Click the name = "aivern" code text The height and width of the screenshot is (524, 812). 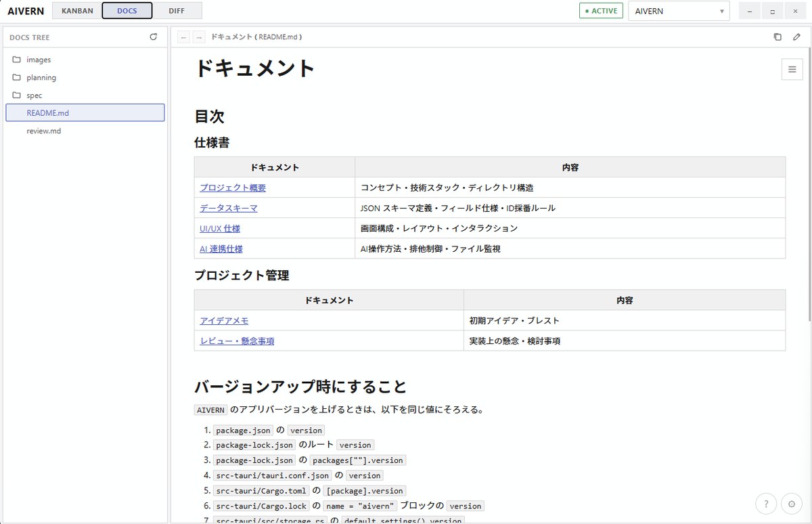[x=359, y=506]
